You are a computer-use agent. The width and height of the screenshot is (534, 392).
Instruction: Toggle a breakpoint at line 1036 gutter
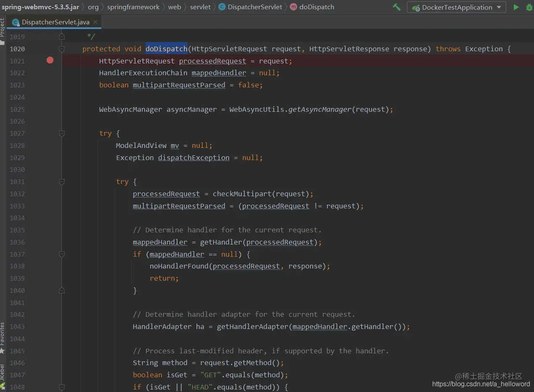pos(50,242)
